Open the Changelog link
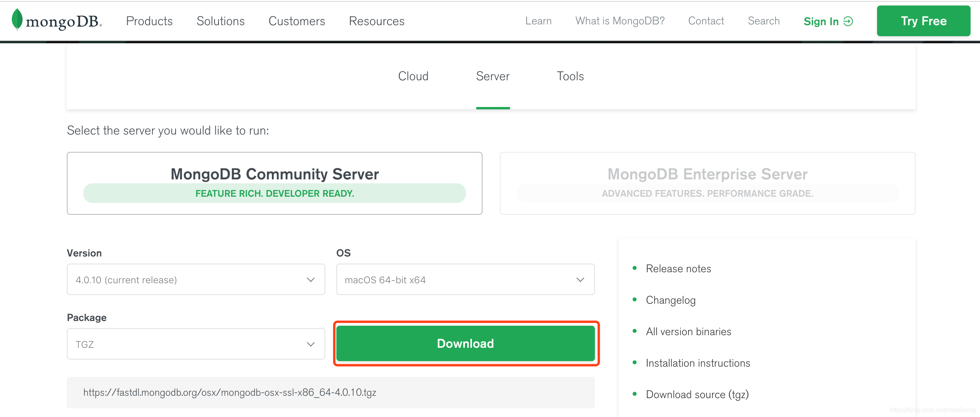The image size is (980, 417). 670,300
